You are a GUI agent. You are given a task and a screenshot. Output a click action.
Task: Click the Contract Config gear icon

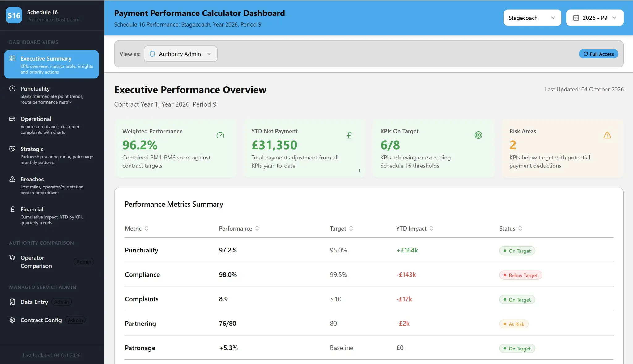(x=12, y=320)
